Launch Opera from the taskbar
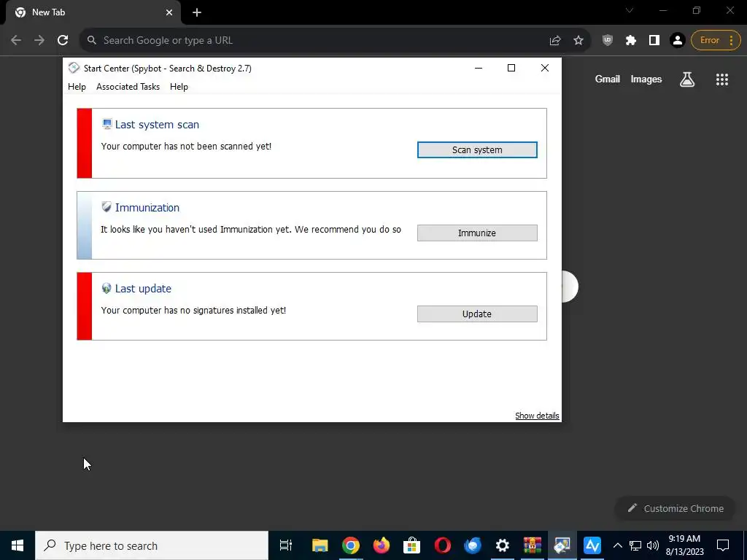Screen dimensions: 747x560 point(442,545)
